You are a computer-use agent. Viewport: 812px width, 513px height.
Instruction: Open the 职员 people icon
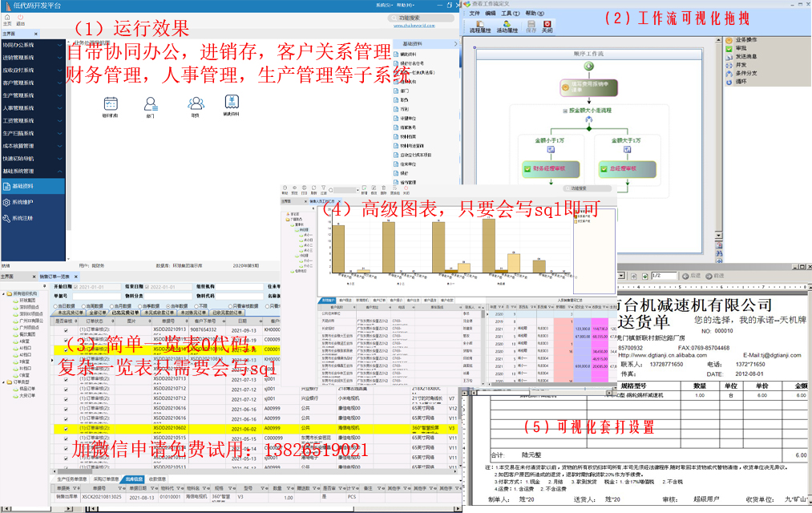coord(196,103)
